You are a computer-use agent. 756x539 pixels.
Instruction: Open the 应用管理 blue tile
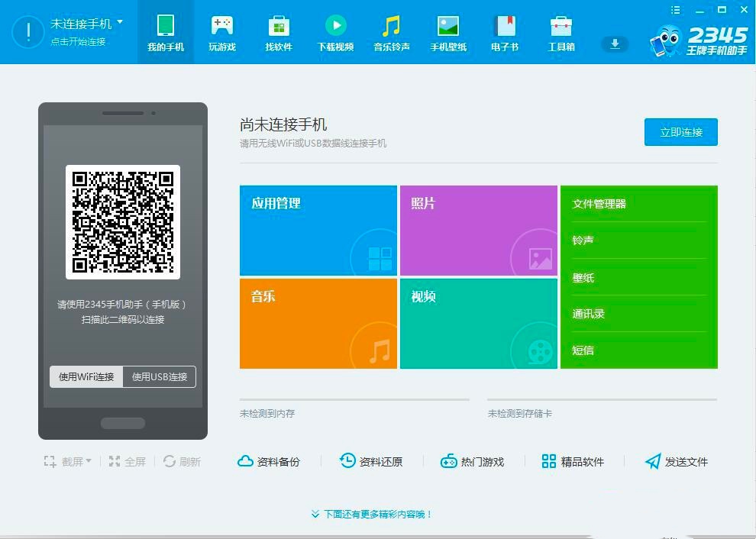coord(318,230)
